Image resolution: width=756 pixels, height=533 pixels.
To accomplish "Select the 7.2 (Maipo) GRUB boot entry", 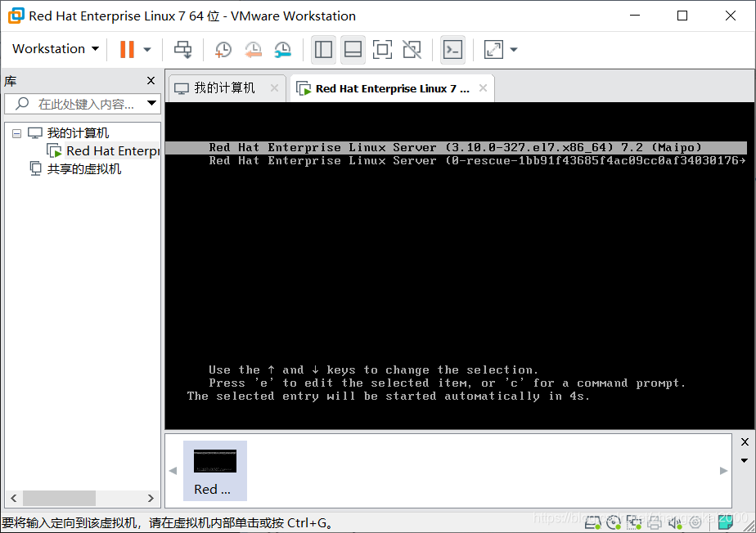I will [x=456, y=147].
